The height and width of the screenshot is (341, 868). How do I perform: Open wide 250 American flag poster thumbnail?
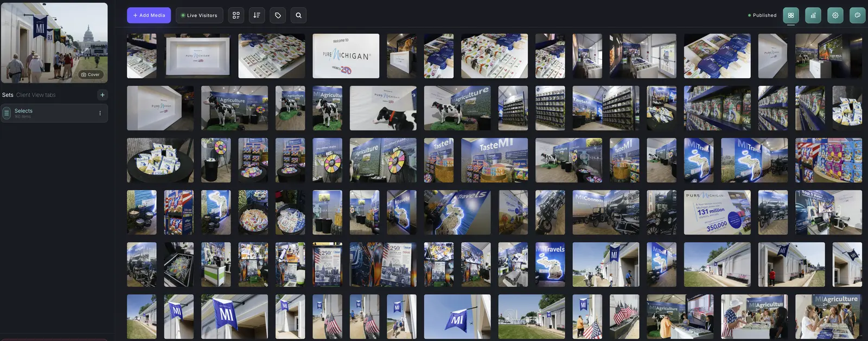[383, 264]
